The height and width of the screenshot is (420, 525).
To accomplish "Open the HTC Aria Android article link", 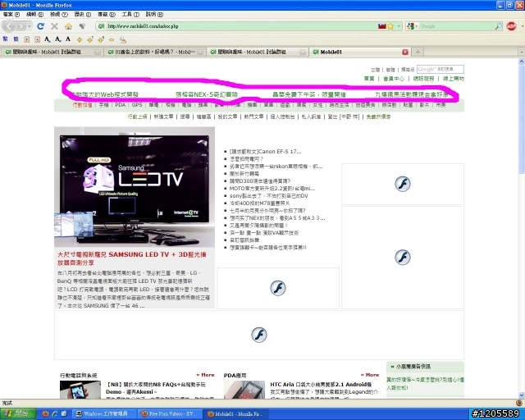I will coord(321,384).
